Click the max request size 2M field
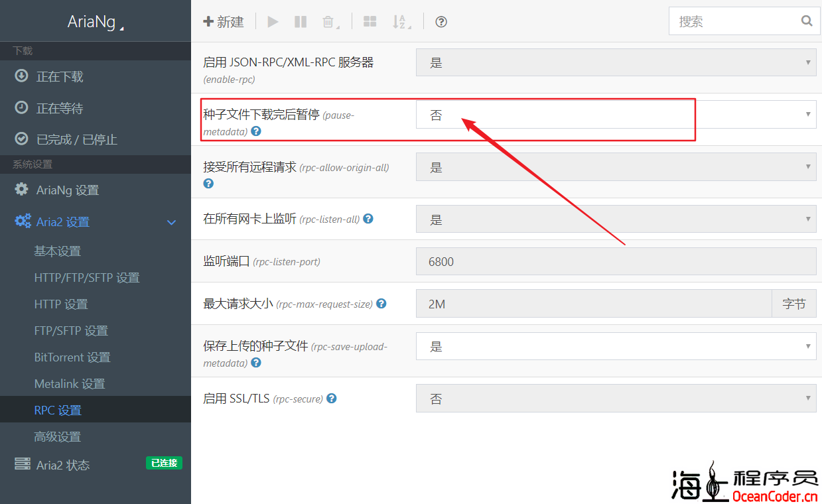 click(594, 304)
